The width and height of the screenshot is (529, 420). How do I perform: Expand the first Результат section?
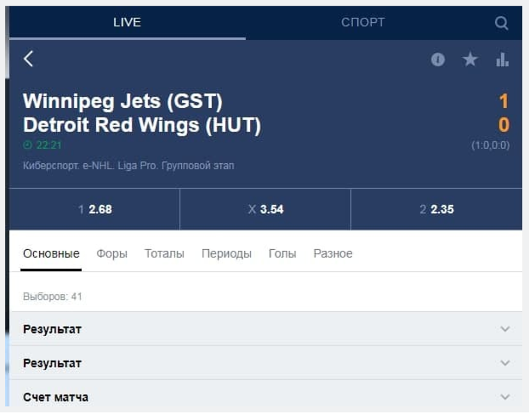[266, 329]
